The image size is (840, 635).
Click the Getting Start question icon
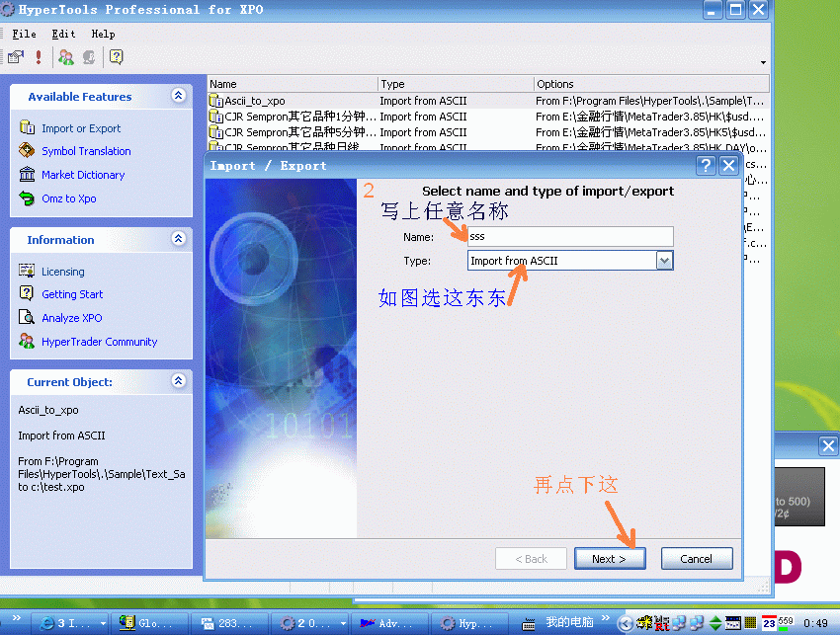click(27, 293)
